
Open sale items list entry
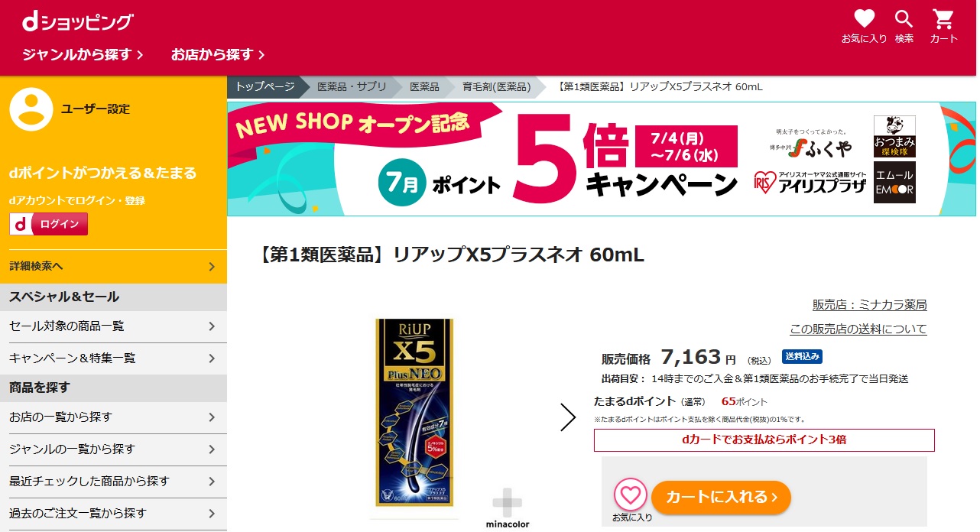pyautogui.click(x=113, y=326)
